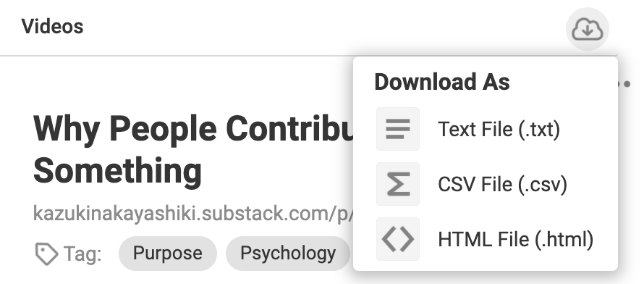Click the tag label icon
Screen dimensions: 644x284
[46, 254]
